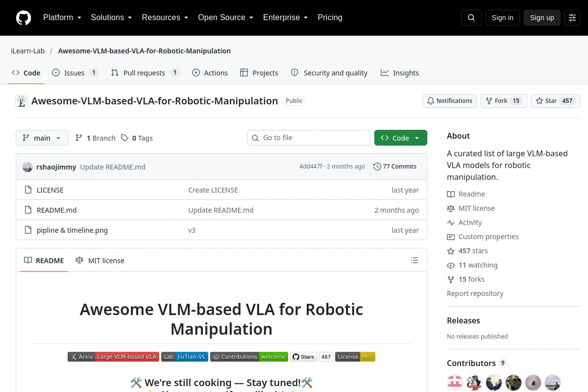Screen dimensions: 588x392
Task: Expand the Solutions menu
Action: (x=111, y=18)
